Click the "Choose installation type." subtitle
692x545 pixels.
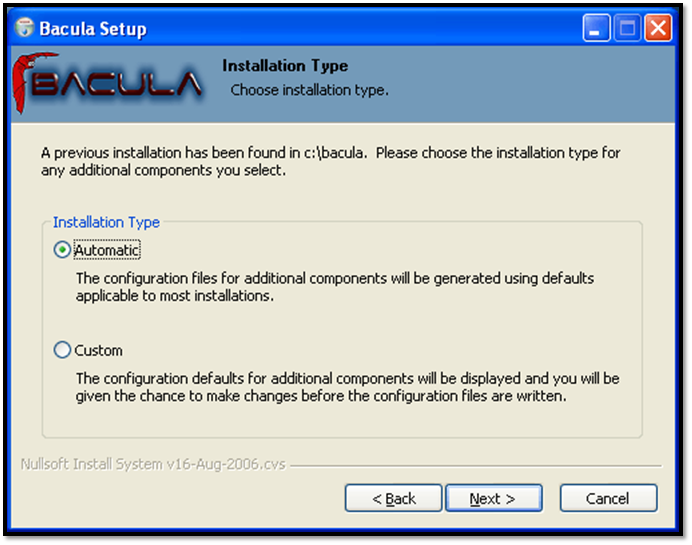pyautogui.click(x=309, y=90)
